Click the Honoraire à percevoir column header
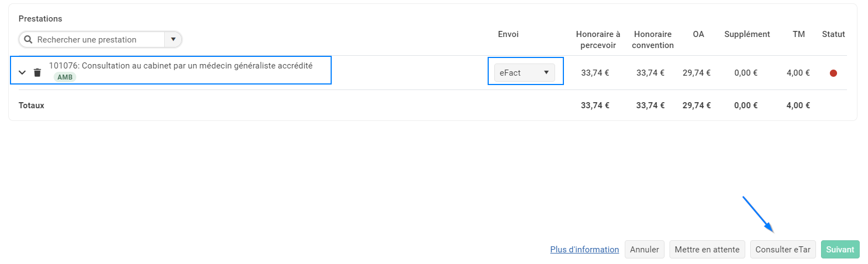 click(598, 40)
